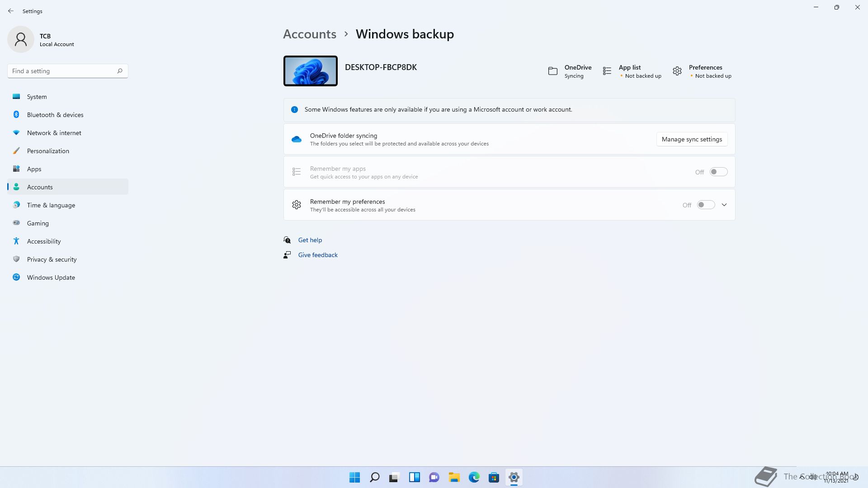
Task: Open Personalization category
Action: 68,150
